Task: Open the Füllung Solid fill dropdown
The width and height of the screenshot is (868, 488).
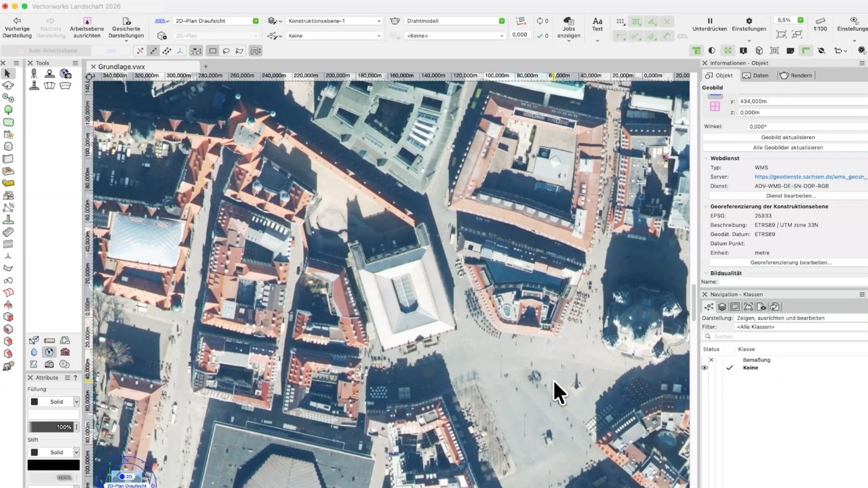Action: (54, 402)
